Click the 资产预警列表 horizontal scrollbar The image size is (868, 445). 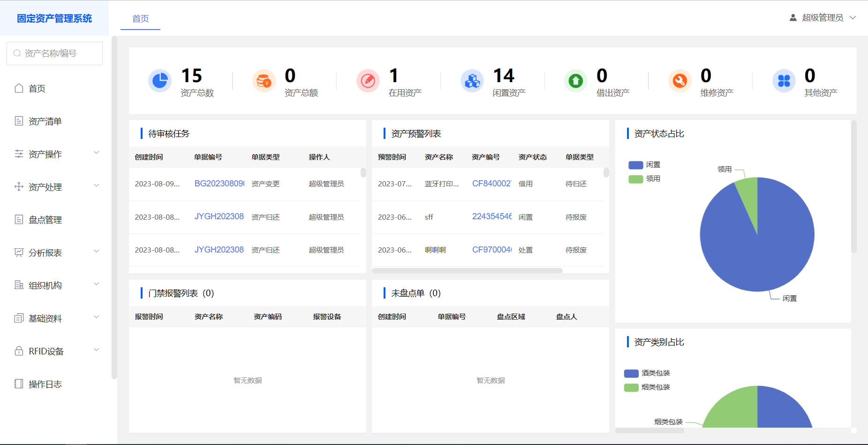[x=467, y=271]
